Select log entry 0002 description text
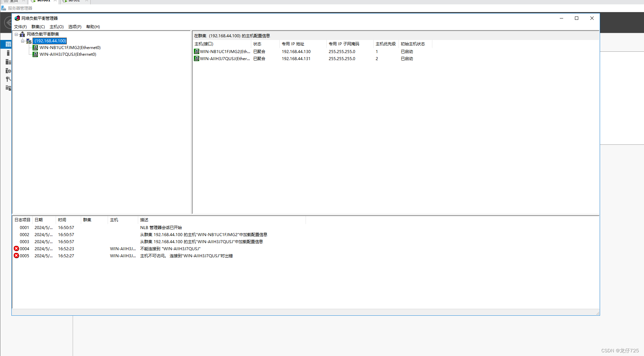 204,235
